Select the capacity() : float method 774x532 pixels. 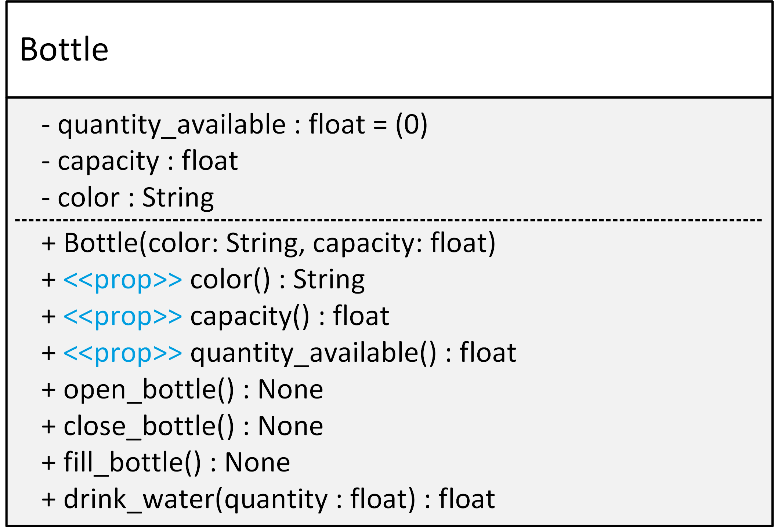click(x=290, y=317)
